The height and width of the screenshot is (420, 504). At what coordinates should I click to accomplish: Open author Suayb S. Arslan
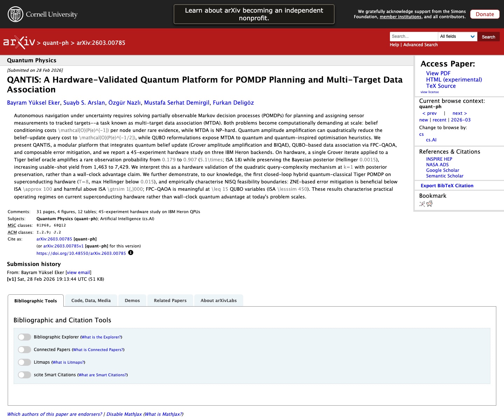pyautogui.click(x=84, y=103)
